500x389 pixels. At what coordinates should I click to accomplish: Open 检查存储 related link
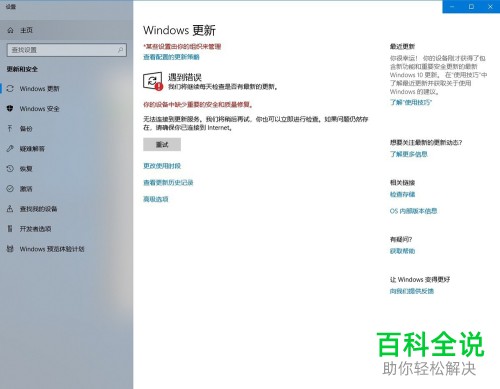(x=402, y=194)
